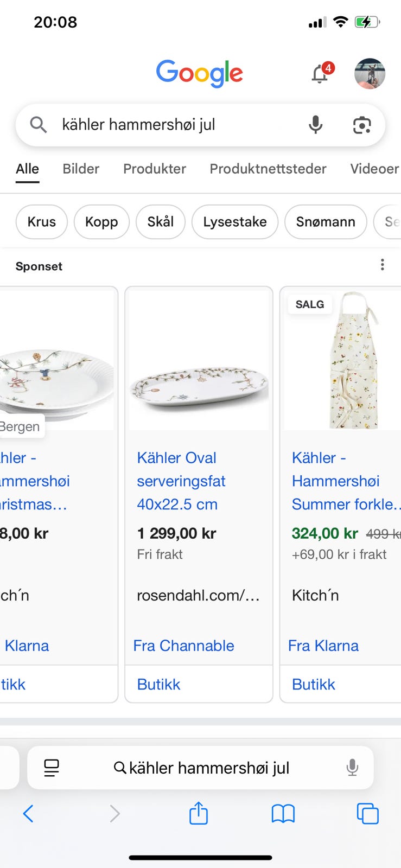
Task: Start voice search with the microphone icon
Action: pos(315,125)
